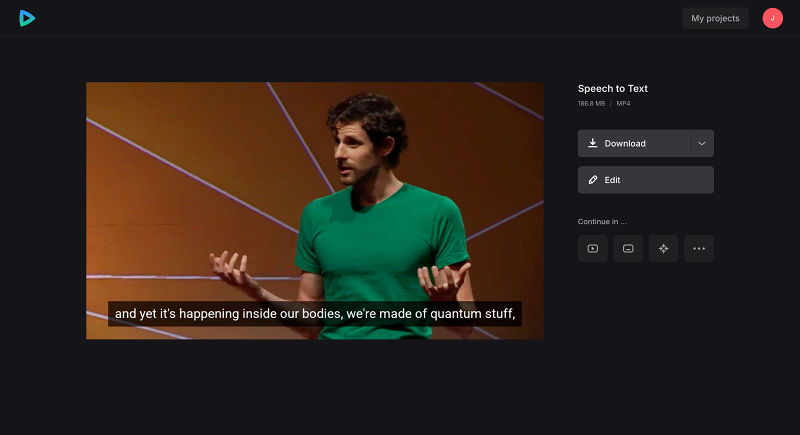Continue in the subtitles tool icon

pos(628,249)
